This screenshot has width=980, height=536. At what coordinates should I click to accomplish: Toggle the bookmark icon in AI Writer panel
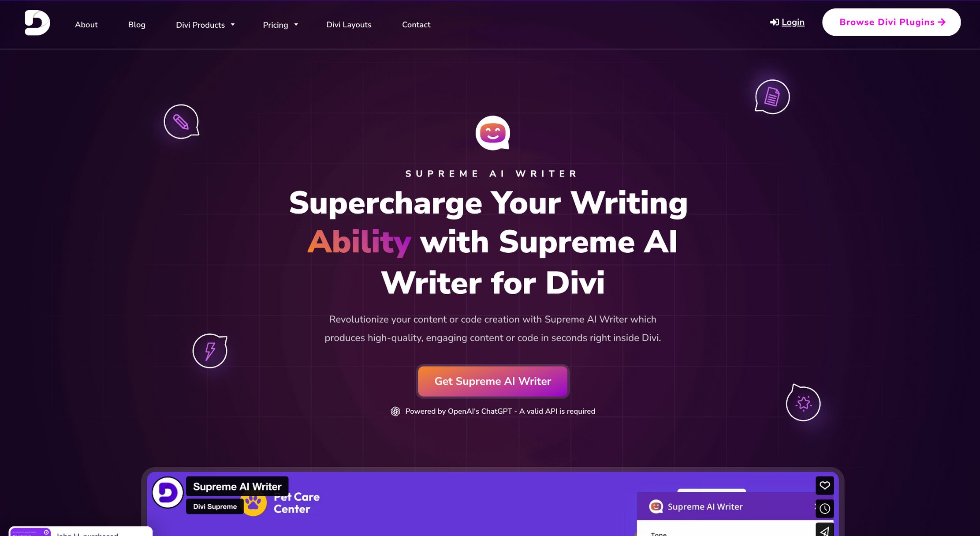coord(824,485)
